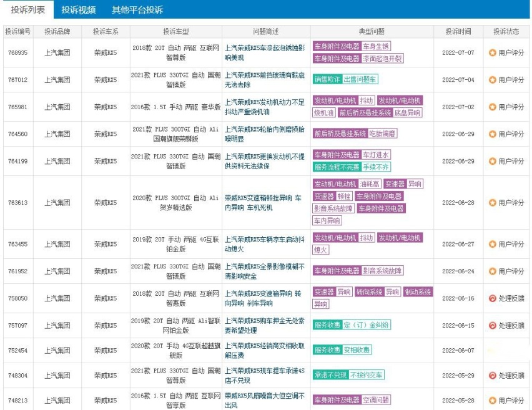This screenshot has width=532, height=410.
Task: Click the 用户评分 icon for complaint 764560
Action: click(x=492, y=134)
